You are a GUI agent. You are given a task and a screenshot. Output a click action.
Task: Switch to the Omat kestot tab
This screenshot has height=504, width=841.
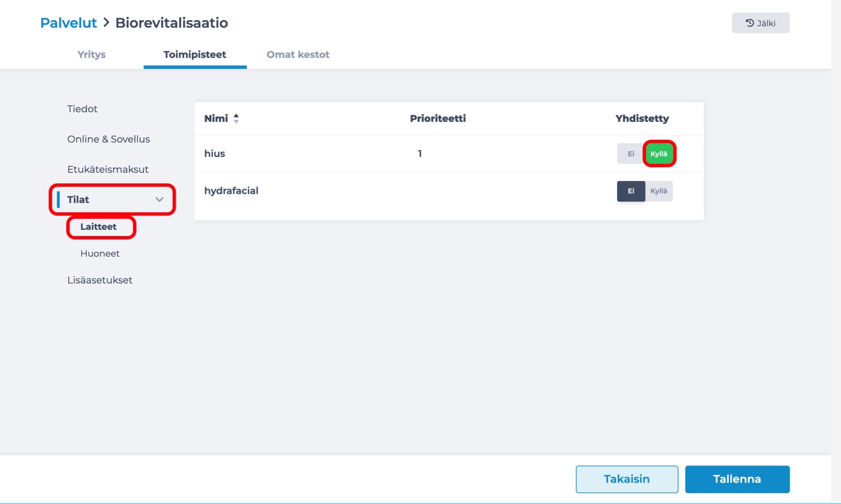(x=298, y=54)
